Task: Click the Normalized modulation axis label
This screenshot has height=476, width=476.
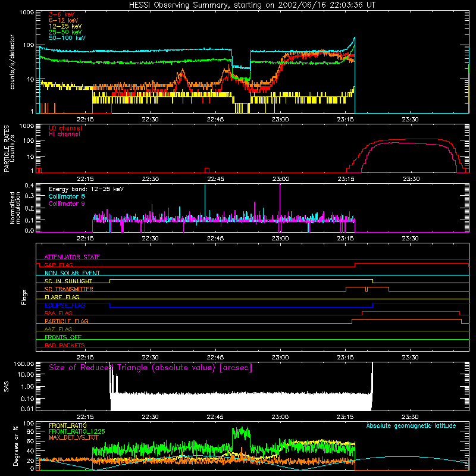Action: pyautogui.click(x=14, y=208)
